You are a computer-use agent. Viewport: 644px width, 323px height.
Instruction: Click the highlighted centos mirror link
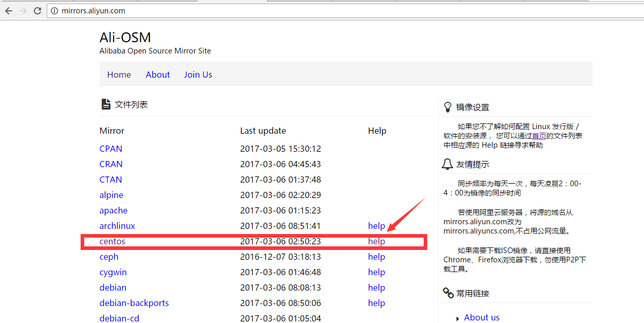coord(112,241)
